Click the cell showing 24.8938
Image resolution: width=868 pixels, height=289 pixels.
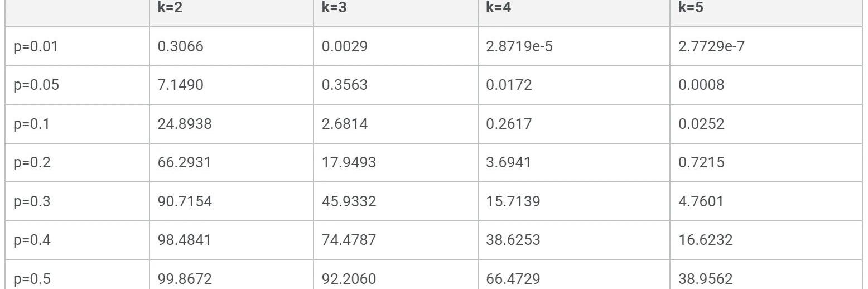(x=232, y=123)
